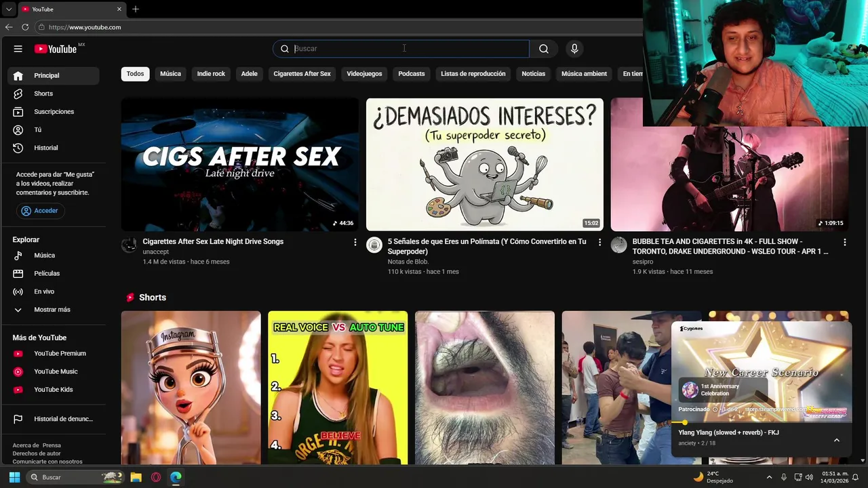Open Principal home in sidebar
The image size is (868, 488).
click(53, 75)
